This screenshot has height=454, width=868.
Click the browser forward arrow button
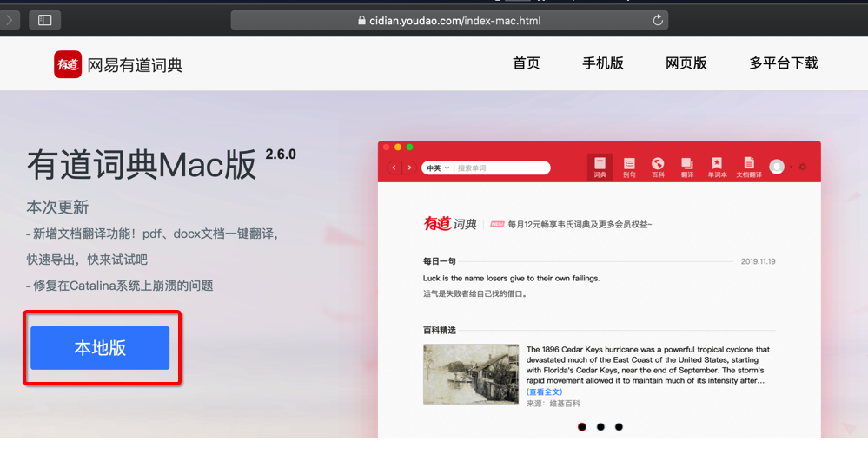tap(9, 21)
